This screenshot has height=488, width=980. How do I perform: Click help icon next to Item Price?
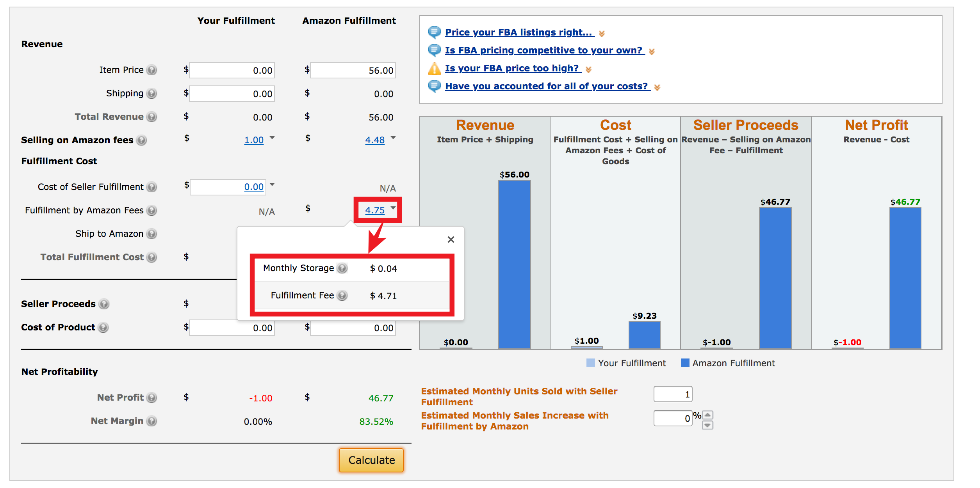(151, 70)
